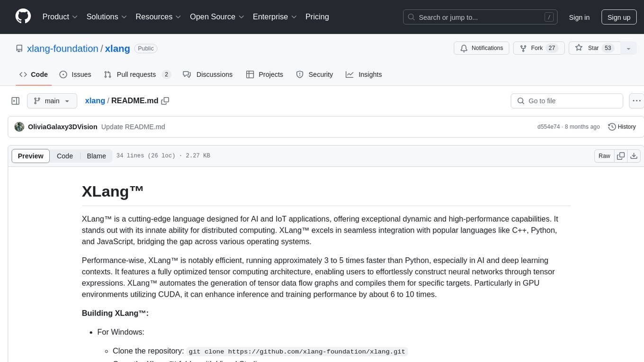Image resolution: width=644 pixels, height=362 pixels.
Task: Open the star lists dropdown arrow
Action: pos(628,48)
